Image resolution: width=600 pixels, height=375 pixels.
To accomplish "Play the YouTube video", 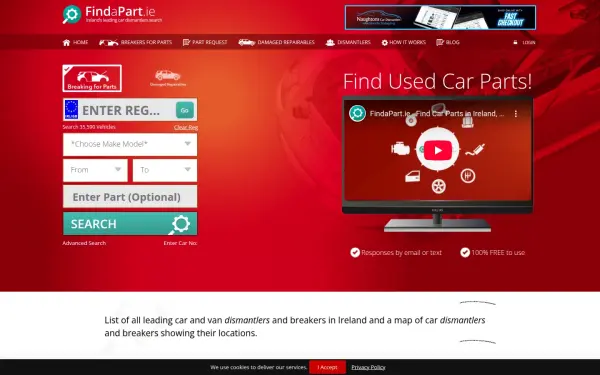I will [438, 150].
